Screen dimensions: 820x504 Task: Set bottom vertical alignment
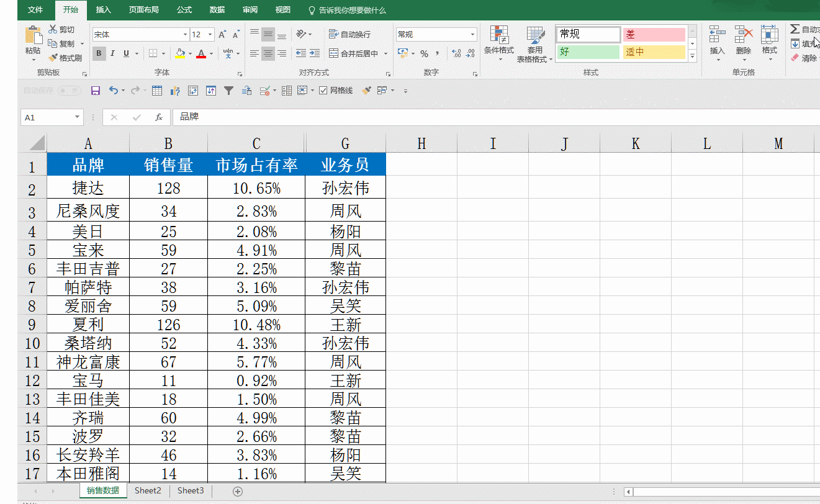point(282,35)
